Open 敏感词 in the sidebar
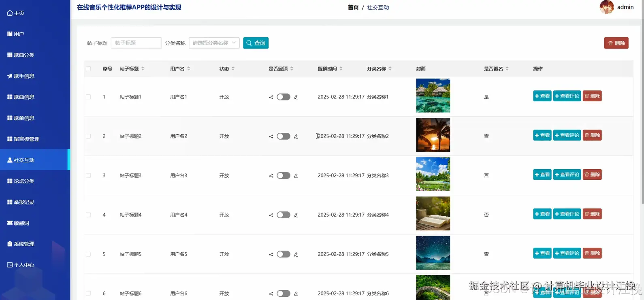This screenshot has width=644, height=300. [35, 223]
